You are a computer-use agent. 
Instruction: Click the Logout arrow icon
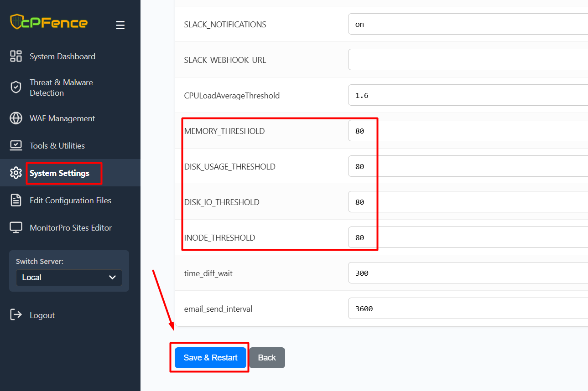[x=16, y=315]
